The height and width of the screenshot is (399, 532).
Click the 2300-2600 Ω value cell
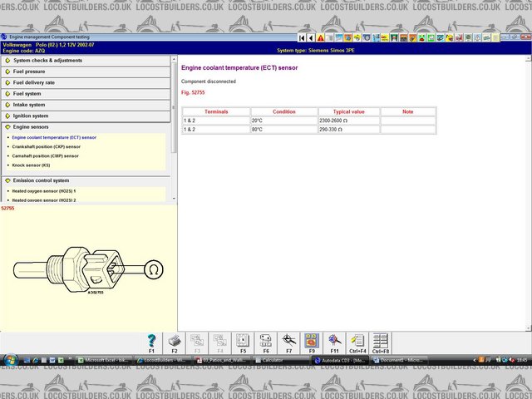(x=349, y=121)
